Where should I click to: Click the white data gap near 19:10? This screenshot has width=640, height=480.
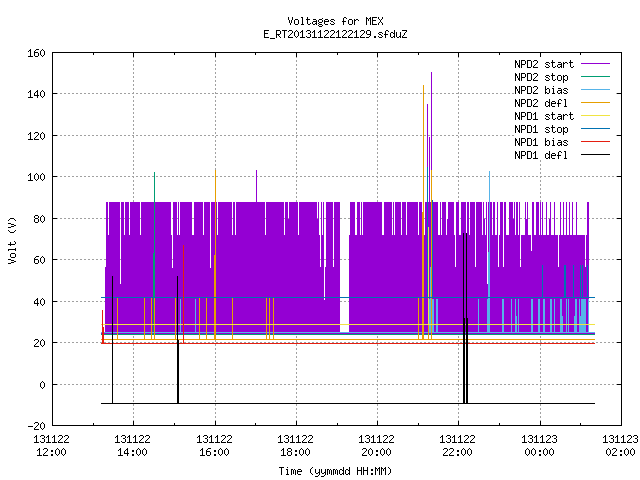click(x=344, y=267)
